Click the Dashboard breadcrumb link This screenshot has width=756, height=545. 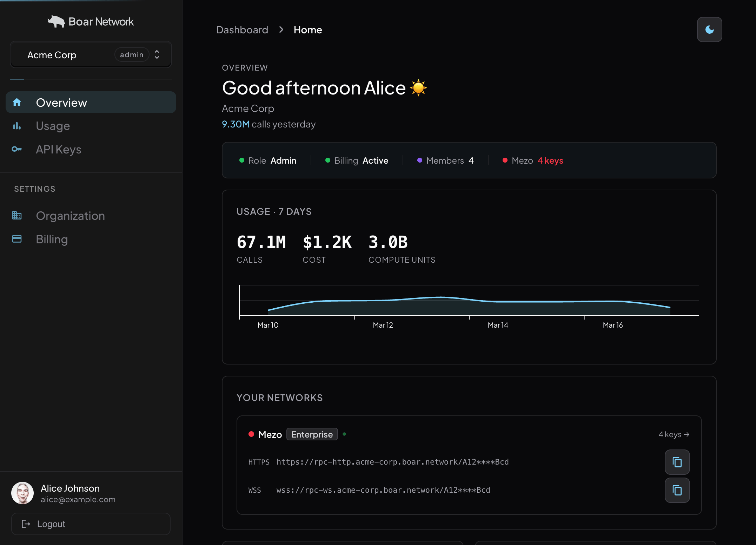coord(242,30)
